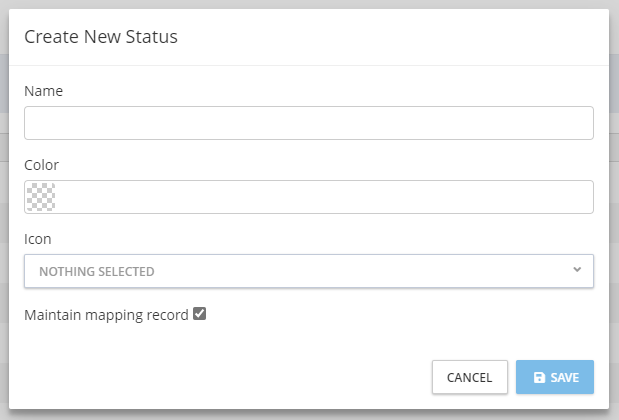
Task: Click the empty footer area left of Cancel
Action: (x=220, y=377)
